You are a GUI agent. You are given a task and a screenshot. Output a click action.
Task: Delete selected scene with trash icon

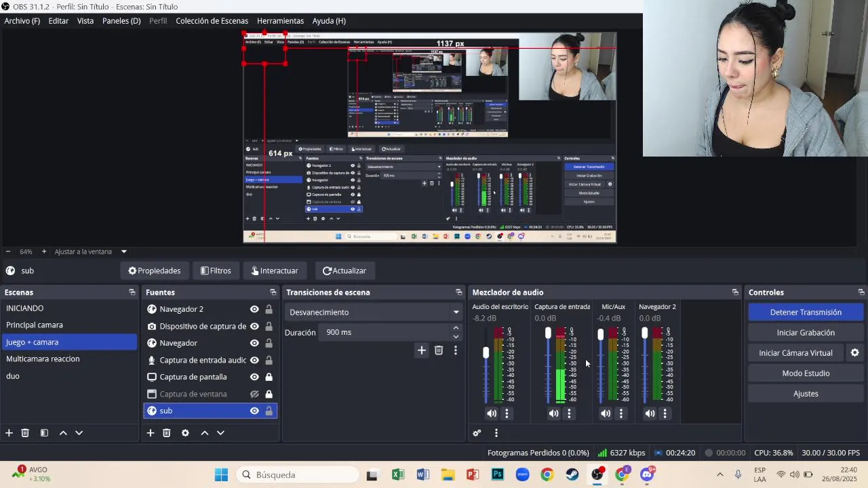[25, 433]
